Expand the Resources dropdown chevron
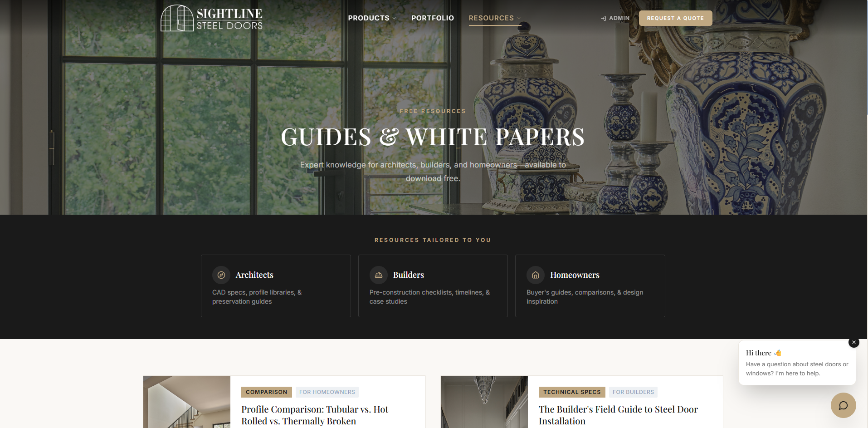 pos(519,18)
